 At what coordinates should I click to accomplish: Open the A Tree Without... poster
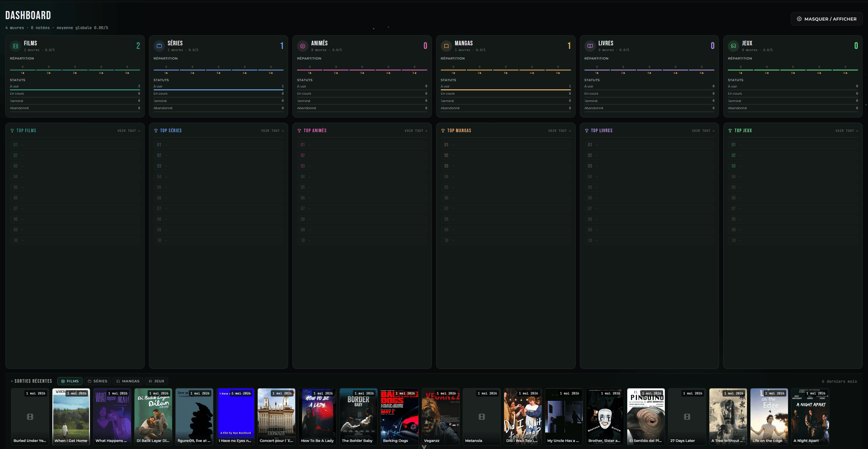click(728, 417)
